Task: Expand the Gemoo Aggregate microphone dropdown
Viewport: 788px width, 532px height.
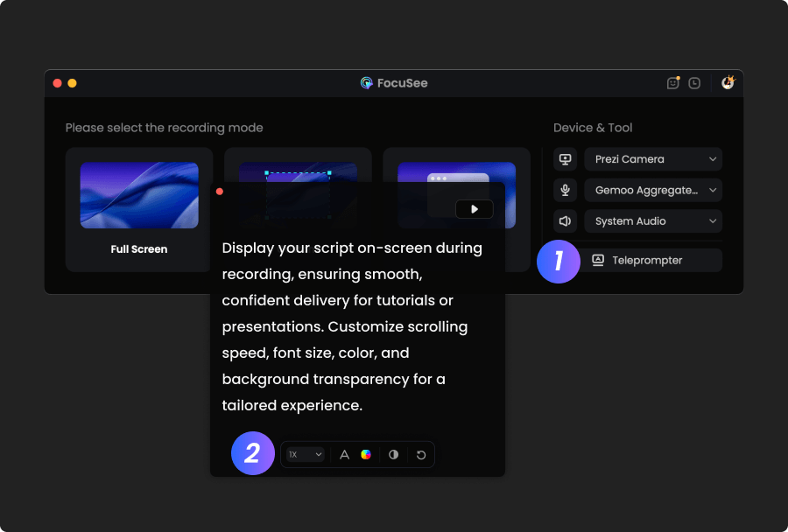Action: point(653,190)
